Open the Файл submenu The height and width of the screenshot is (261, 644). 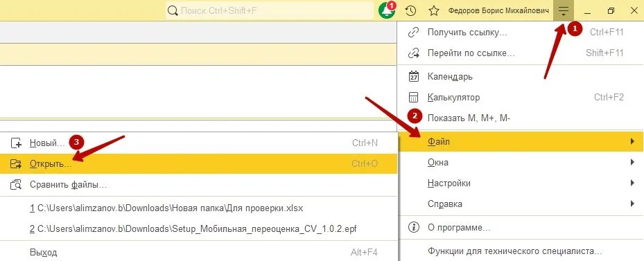coord(521,142)
